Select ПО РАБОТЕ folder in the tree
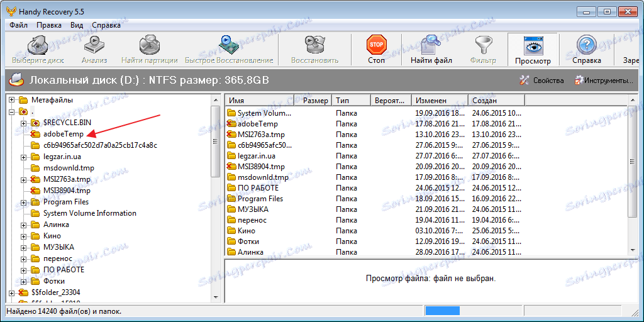 64,270
